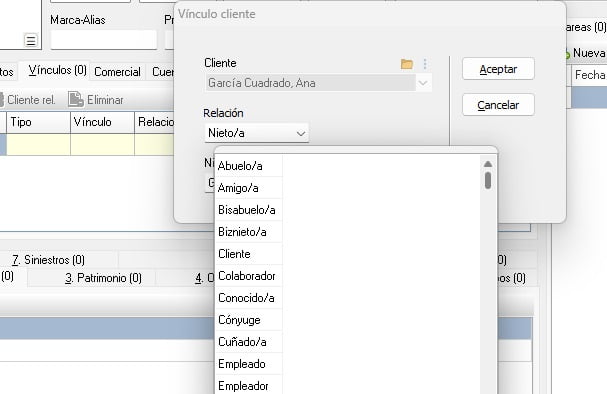Select Biznieto/a from the relation list
The image size is (607, 394).
point(249,232)
